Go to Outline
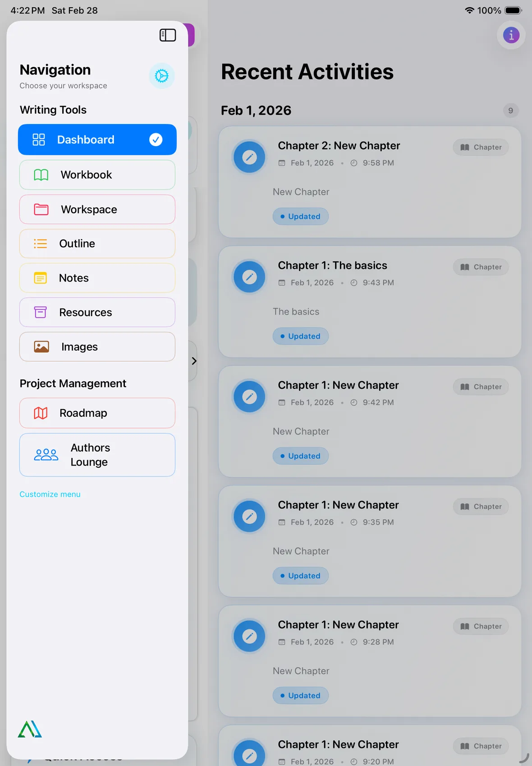Viewport: 532px width, 766px height. [x=97, y=244]
